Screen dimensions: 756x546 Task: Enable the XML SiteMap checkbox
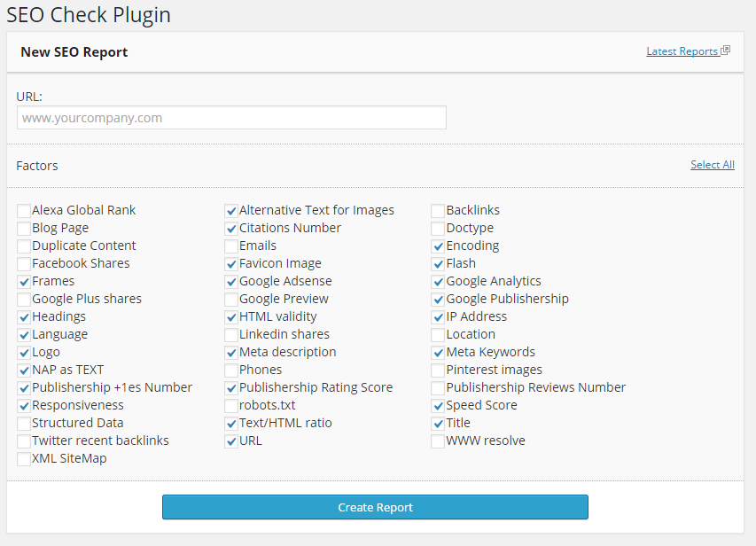24,459
